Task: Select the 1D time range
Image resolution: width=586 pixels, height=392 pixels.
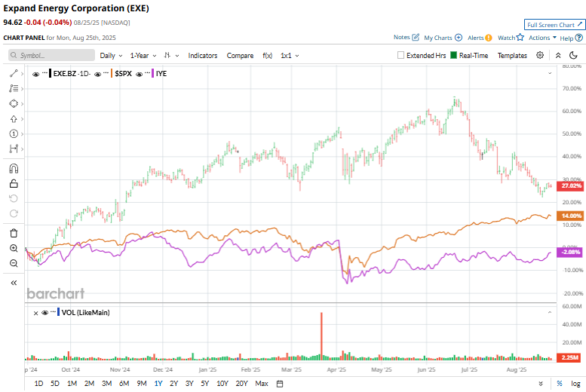Action: point(38,384)
